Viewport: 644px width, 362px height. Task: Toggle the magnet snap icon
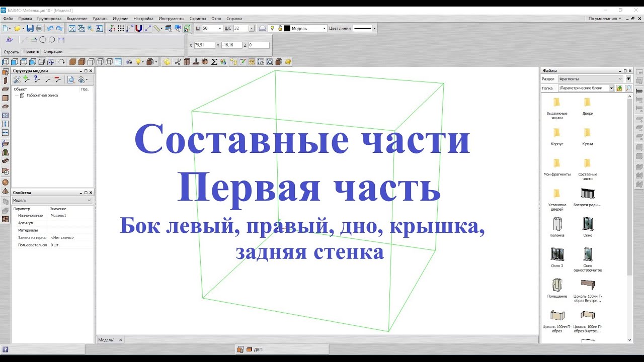click(x=139, y=29)
